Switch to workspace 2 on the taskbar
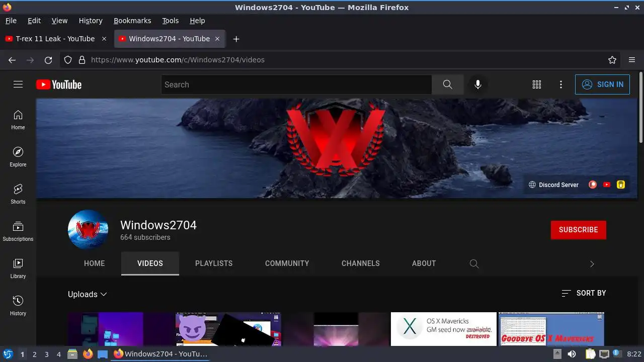The height and width of the screenshot is (362, 644). 34,354
